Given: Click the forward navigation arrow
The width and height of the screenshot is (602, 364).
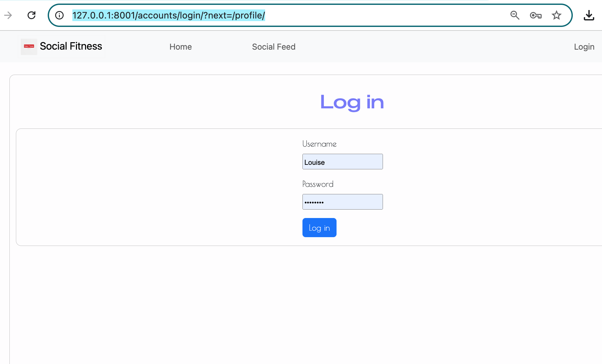Looking at the screenshot, I should (x=8, y=15).
